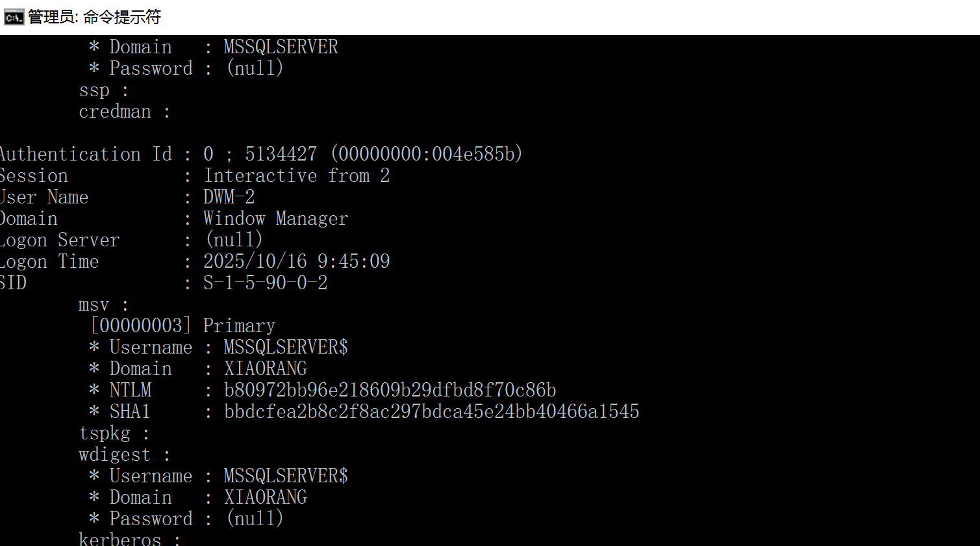Click the 管理员: 命令提示符 window title
The image size is (980, 546).
[x=95, y=18]
